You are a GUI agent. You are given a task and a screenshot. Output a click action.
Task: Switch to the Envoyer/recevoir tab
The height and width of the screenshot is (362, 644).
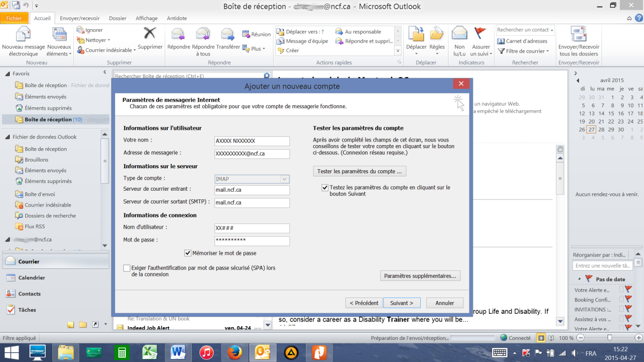(x=81, y=18)
